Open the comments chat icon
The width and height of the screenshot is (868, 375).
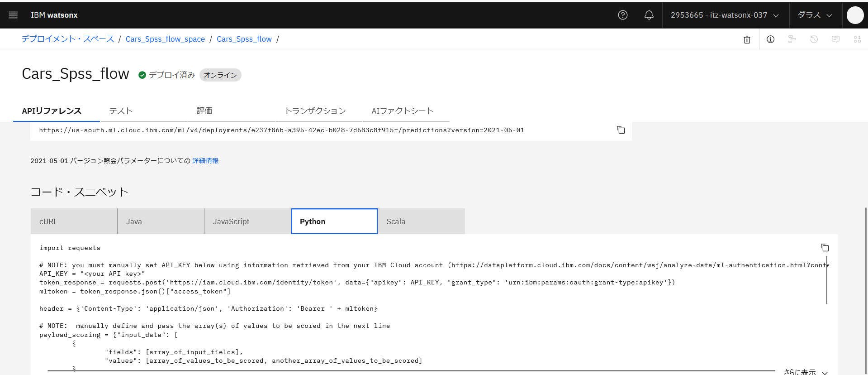click(x=835, y=39)
